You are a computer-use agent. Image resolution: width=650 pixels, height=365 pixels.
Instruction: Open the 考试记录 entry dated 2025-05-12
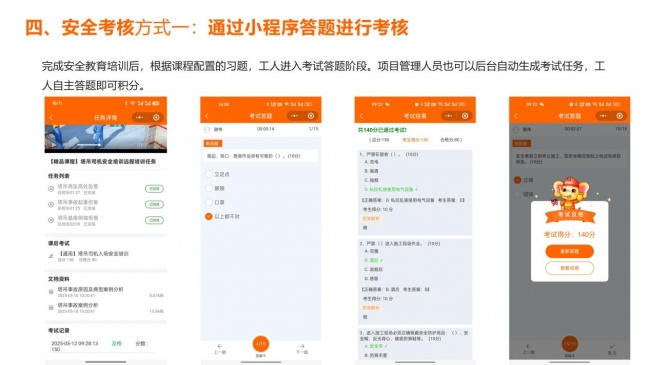pos(102,346)
